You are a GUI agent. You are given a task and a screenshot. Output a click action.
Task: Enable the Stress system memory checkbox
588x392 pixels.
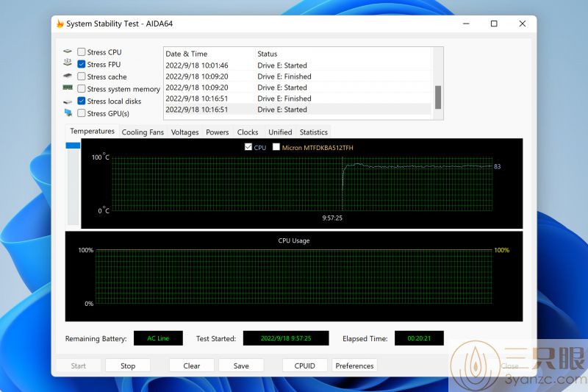tap(82, 89)
